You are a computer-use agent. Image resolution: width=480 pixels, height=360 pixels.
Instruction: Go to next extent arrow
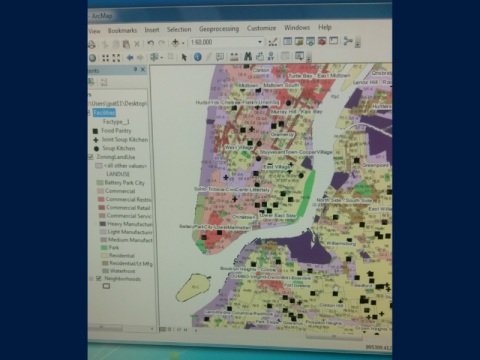140,58
